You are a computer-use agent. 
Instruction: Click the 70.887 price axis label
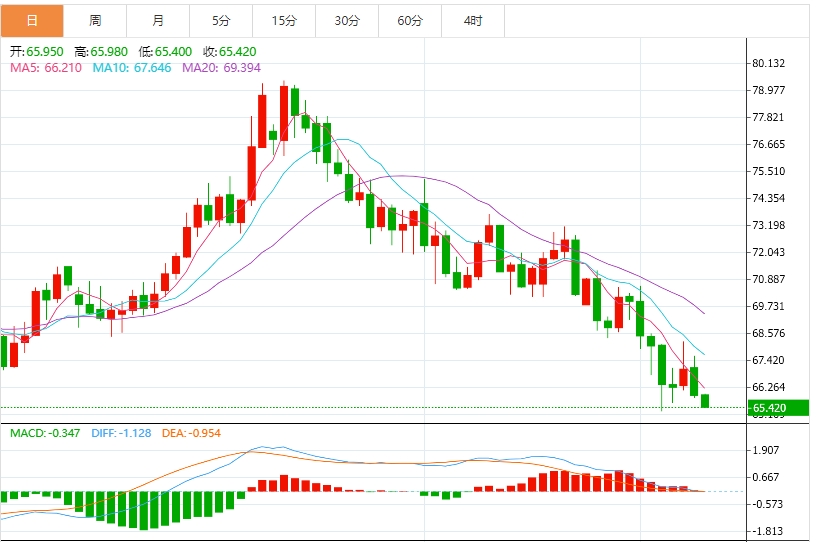pos(769,280)
